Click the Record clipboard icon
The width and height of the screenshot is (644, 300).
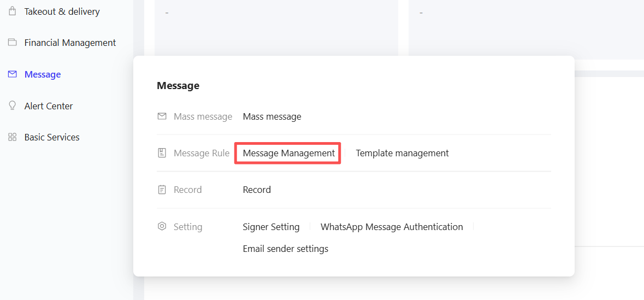(x=162, y=190)
